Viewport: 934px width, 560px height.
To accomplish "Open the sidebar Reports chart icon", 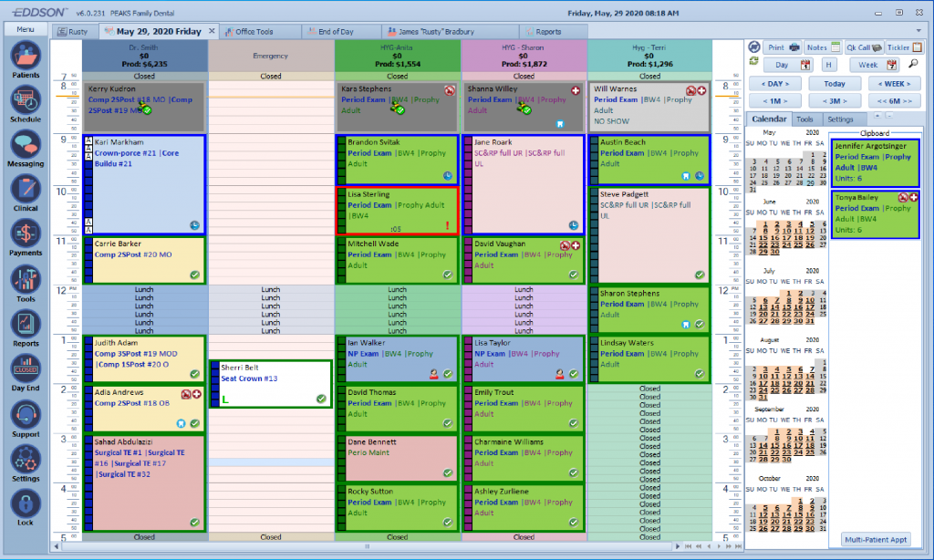I will 25,324.
